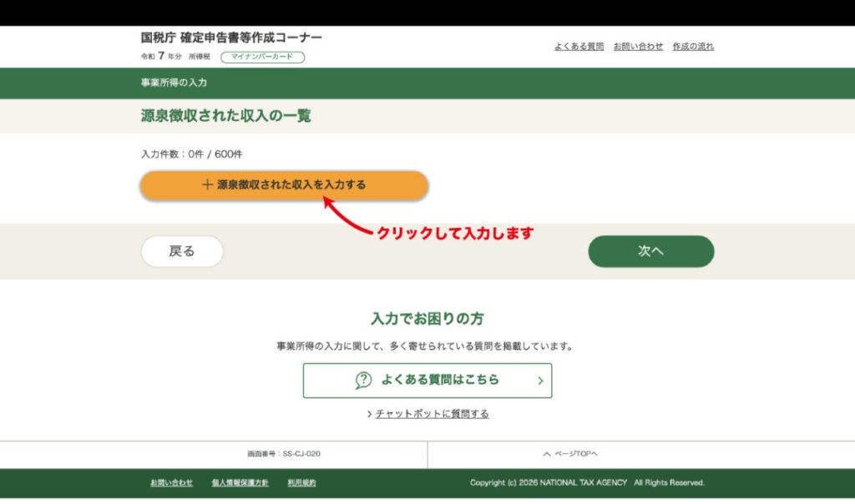Open the よくある質問 link in the header

point(579,47)
